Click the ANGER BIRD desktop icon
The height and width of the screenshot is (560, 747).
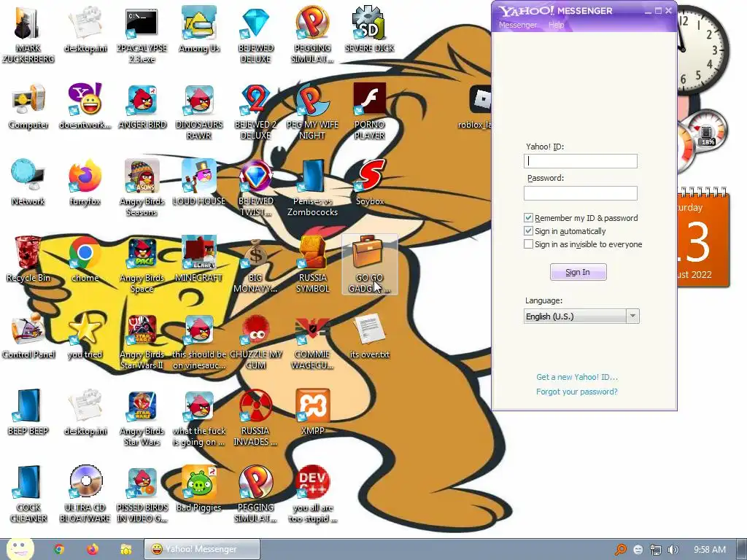click(x=142, y=106)
